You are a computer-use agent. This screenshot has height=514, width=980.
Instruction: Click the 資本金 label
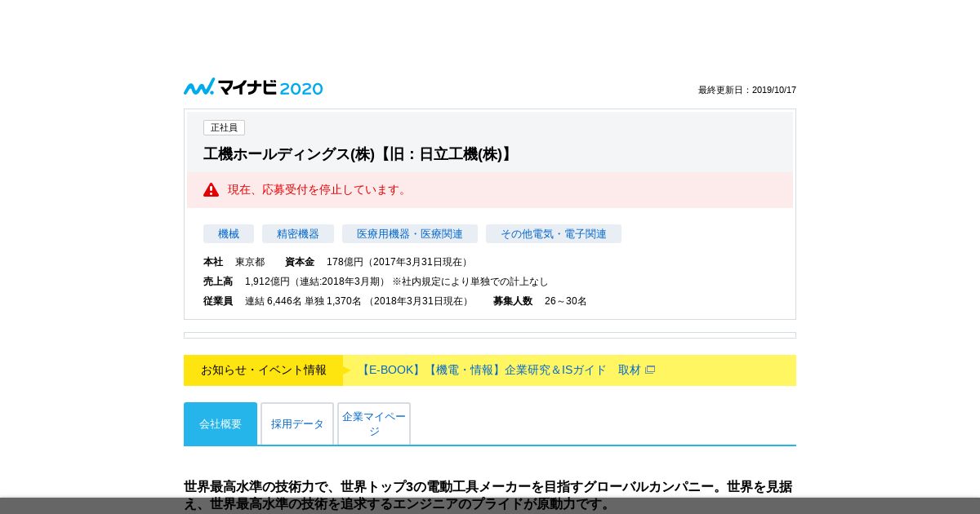[300, 262]
